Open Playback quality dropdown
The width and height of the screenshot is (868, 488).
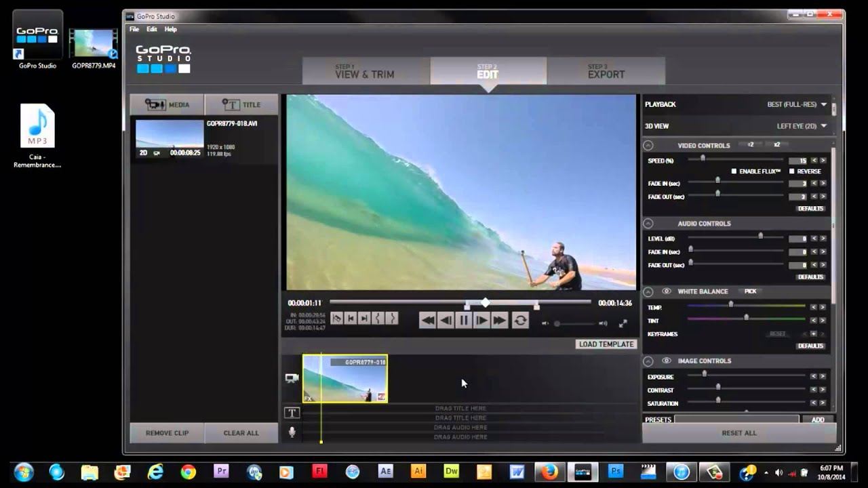797,104
